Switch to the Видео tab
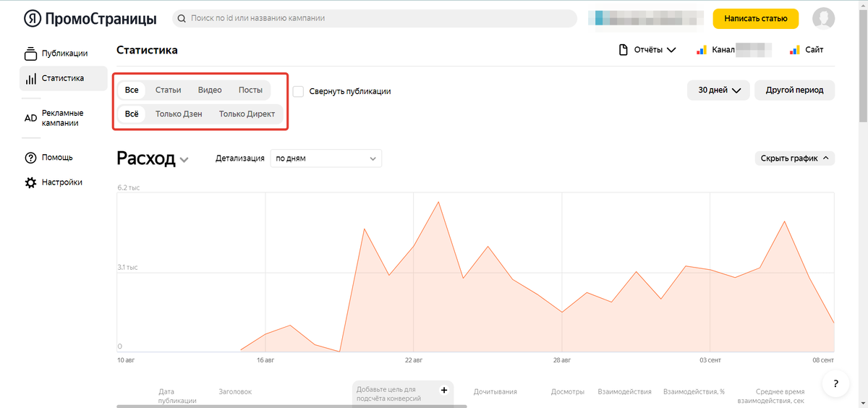 (210, 90)
